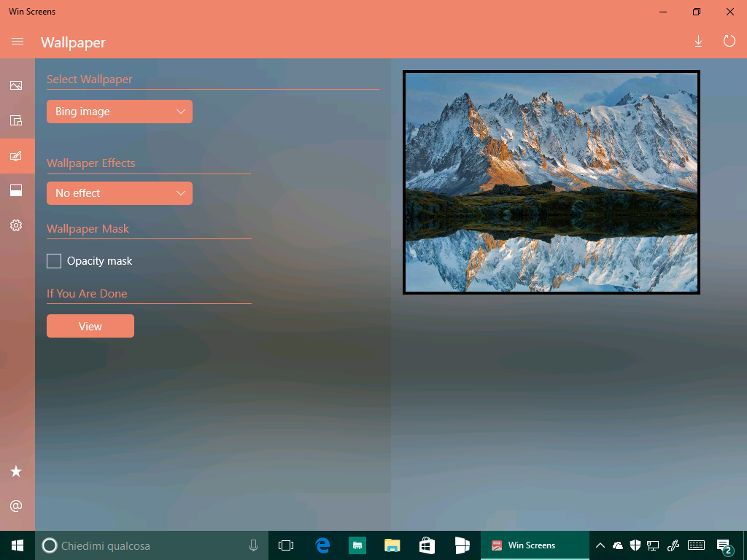
Task: Open settings via the gear icon
Action: tap(16, 225)
